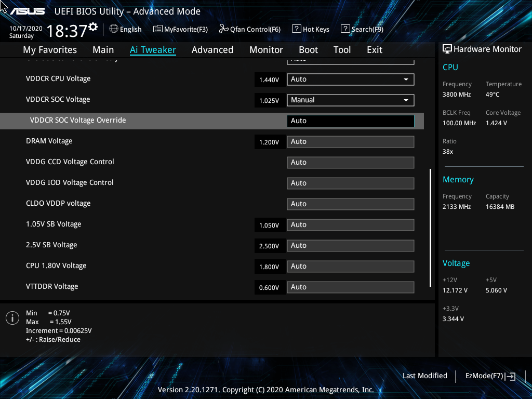Click VTTDDR Voltage Auto field
532x399 pixels.
pyautogui.click(x=351, y=287)
